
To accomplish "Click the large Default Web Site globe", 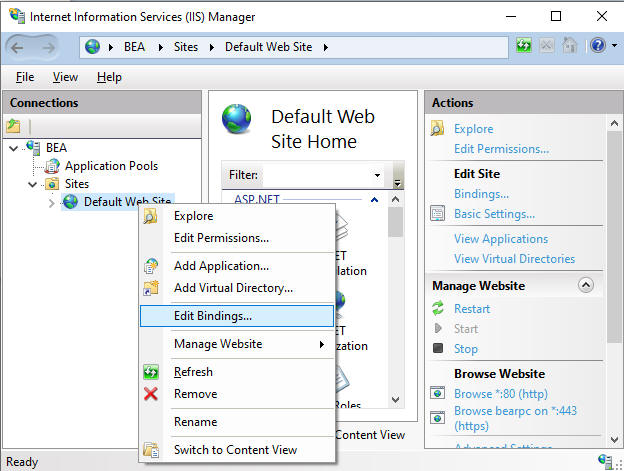I will coord(237,119).
